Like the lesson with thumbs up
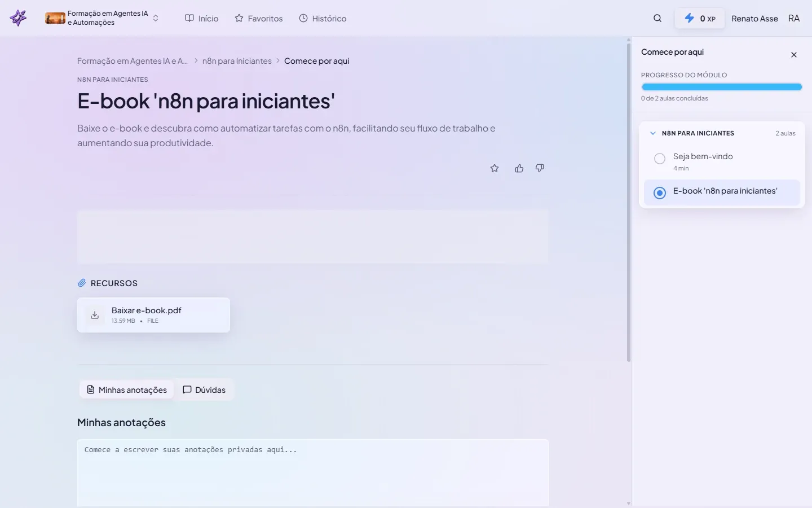812x508 pixels. (519, 168)
